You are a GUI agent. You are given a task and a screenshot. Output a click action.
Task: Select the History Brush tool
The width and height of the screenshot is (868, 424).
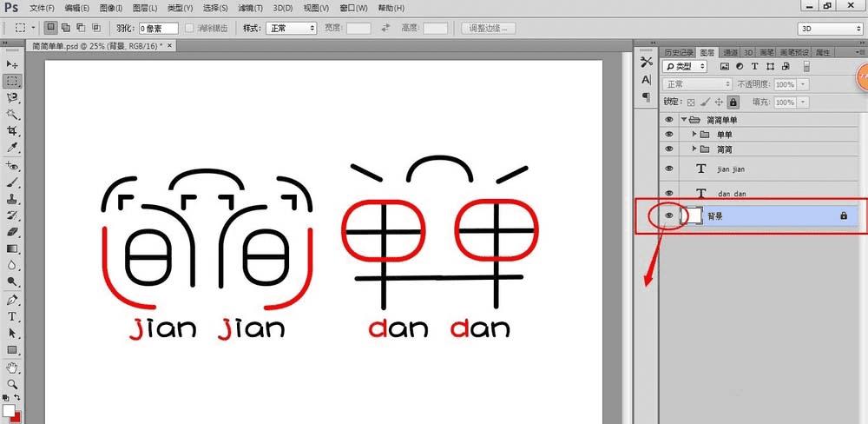(x=11, y=215)
